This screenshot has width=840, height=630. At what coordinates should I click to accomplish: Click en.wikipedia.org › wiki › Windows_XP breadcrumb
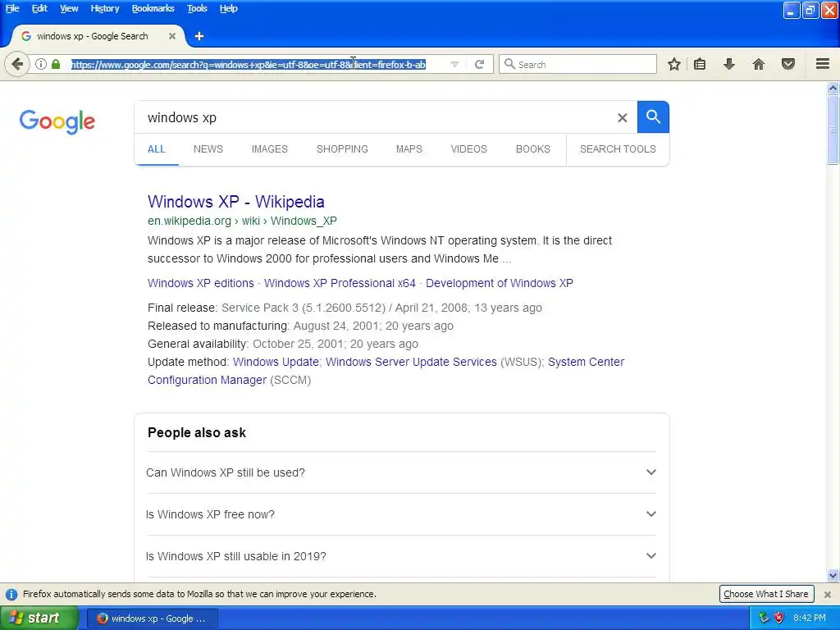point(242,221)
